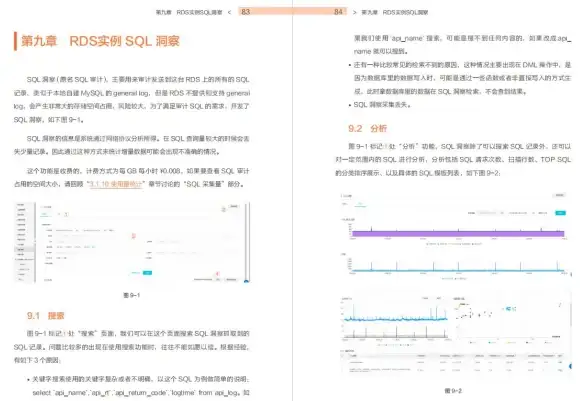The width and height of the screenshot is (588, 401).
Task: Click page number 83 in header
Action: point(246,12)
